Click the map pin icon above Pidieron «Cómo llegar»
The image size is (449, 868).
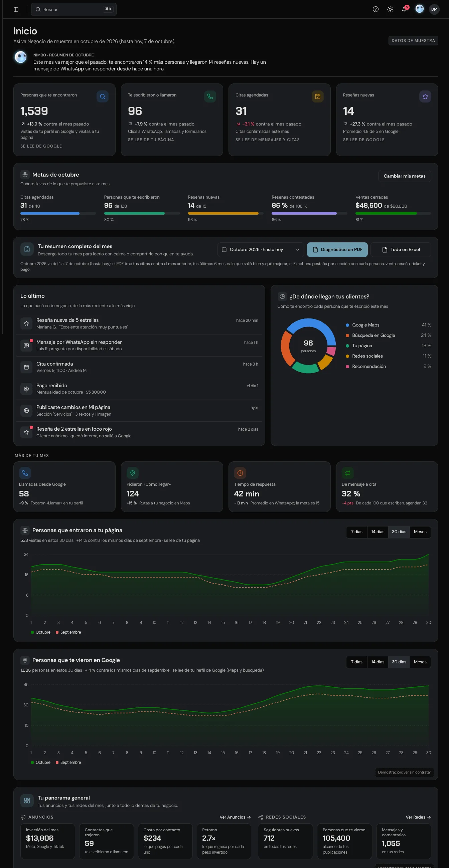133,473
